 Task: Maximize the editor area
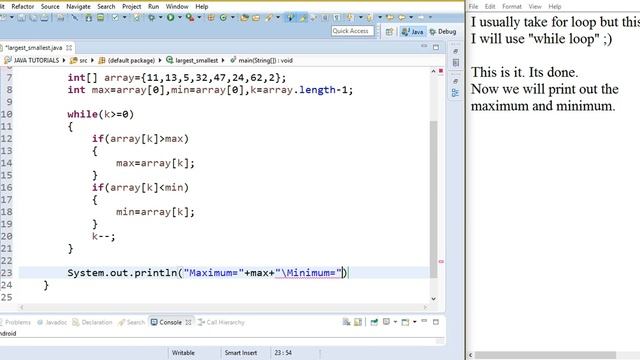tap(436, 47)
